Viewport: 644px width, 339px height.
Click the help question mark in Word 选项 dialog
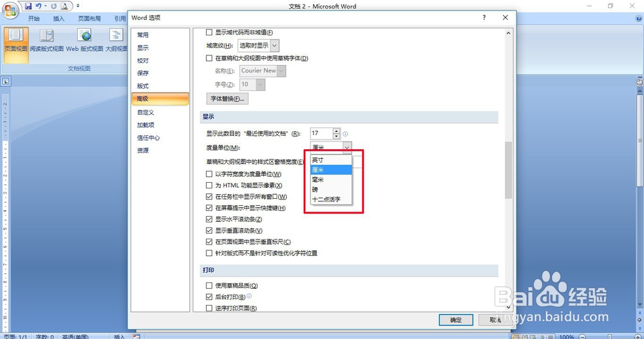pos(484,17)
